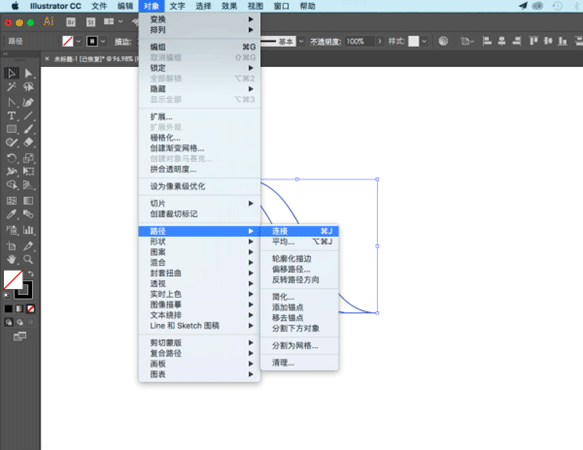Screen dimensions: 583x450
Task: Open the Apple menu
Action: [15, 6]
